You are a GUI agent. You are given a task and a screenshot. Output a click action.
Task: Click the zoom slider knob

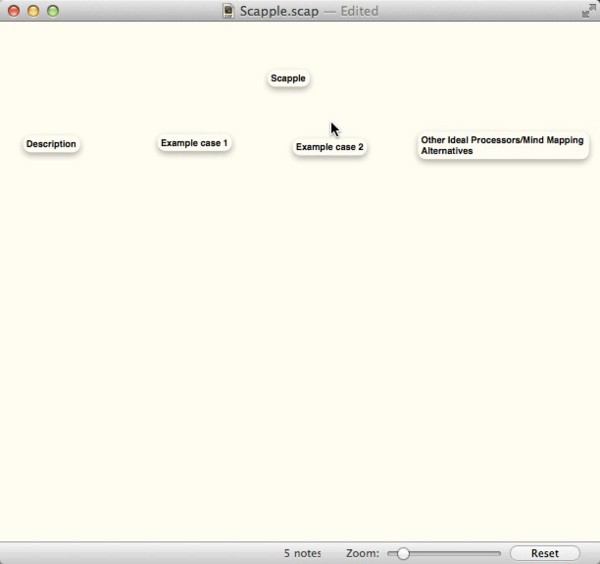pyautogui.click(x=403, y=553)
